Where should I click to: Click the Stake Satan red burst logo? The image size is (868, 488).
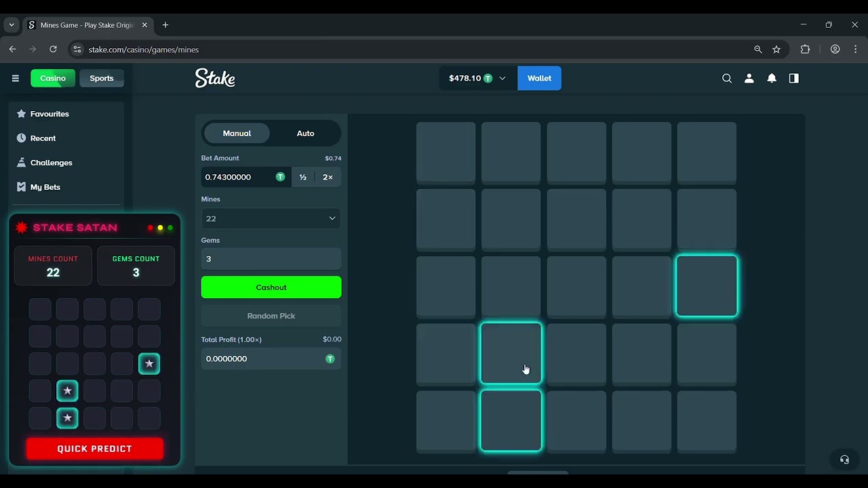(22, 227)
